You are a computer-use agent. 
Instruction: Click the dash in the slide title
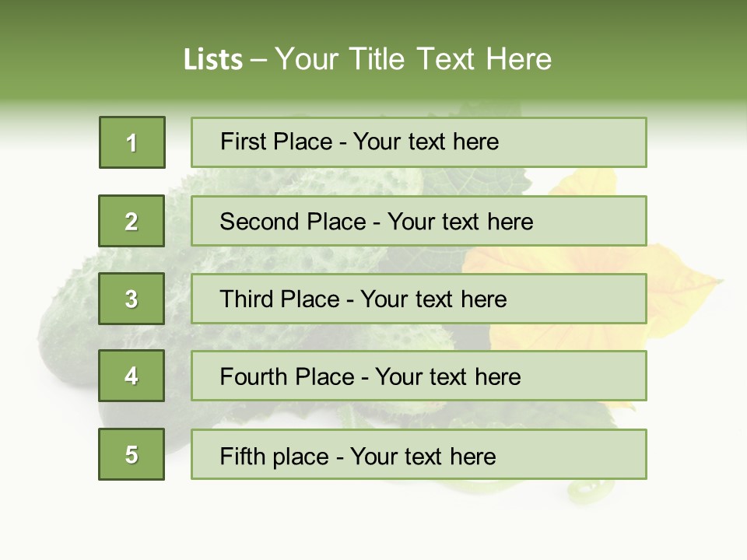(x=258, y=61)
